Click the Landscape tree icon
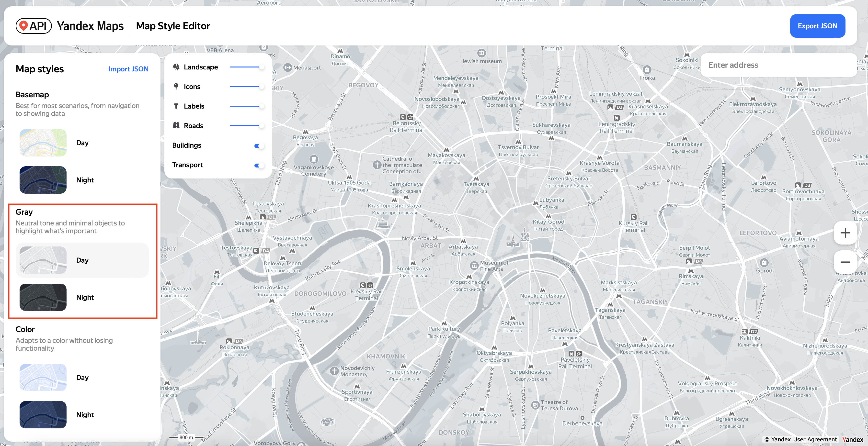Viewport: 868px width, 446px height. tap(176, 67)
